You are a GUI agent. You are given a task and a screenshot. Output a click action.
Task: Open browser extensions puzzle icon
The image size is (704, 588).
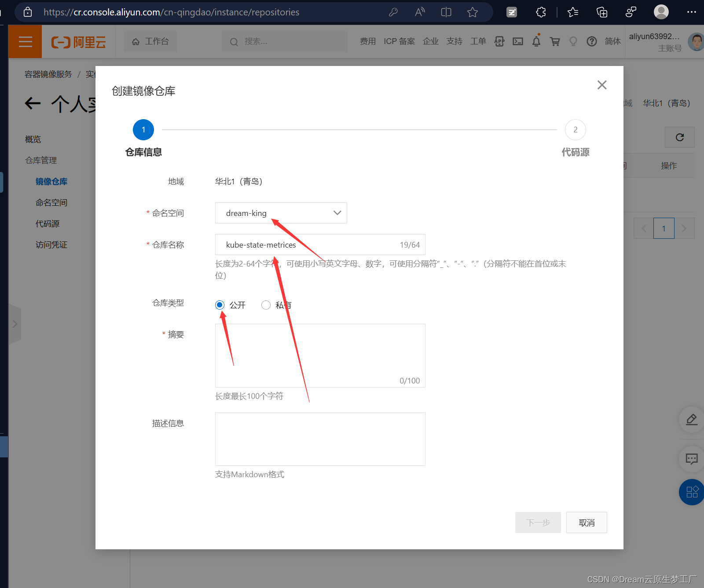[541, 12]
